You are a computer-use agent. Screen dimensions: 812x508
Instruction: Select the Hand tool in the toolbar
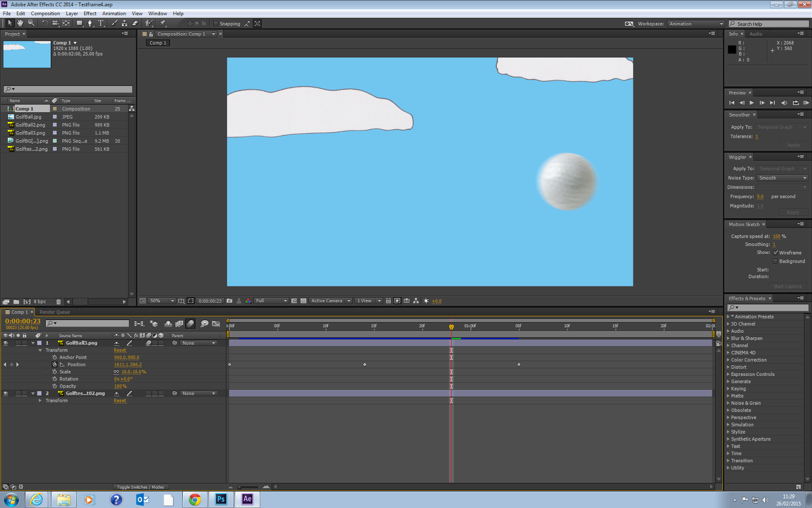(19, 23)
